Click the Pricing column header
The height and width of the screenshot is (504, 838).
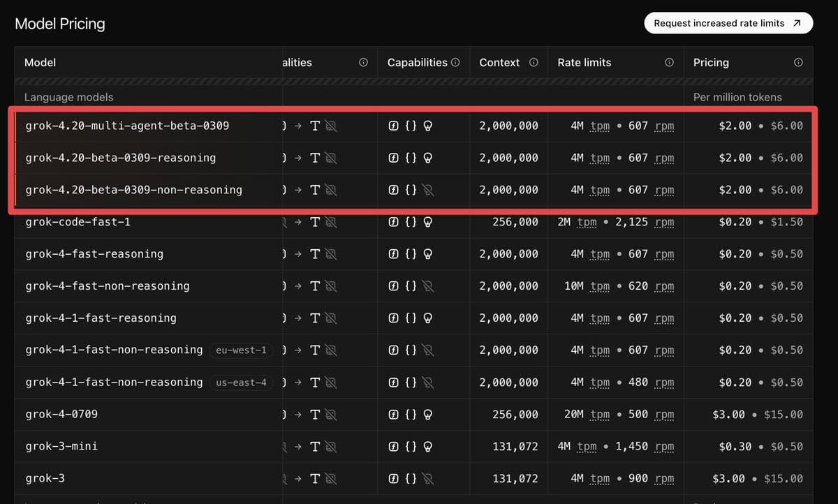(711, 62)
